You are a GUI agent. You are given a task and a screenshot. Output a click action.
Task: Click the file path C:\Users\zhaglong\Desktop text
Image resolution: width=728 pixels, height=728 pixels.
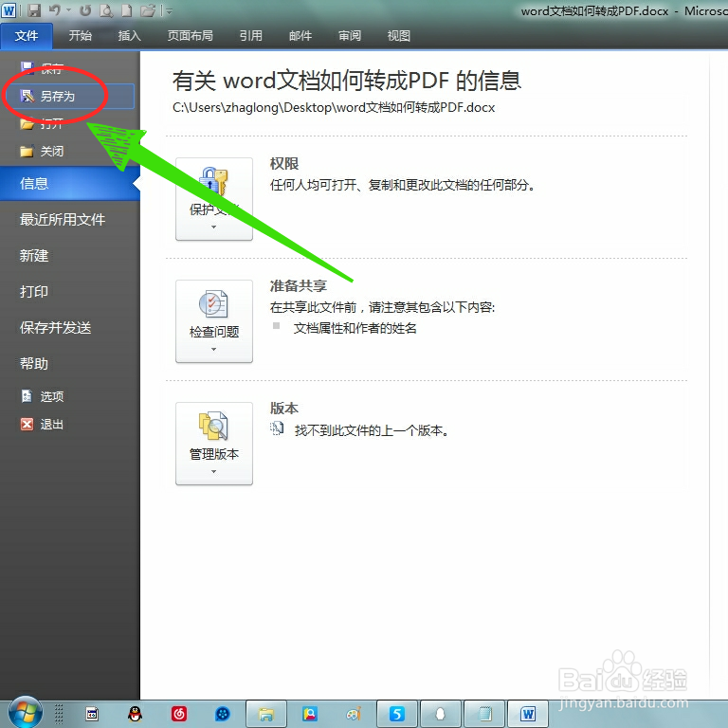pos(334,108)
